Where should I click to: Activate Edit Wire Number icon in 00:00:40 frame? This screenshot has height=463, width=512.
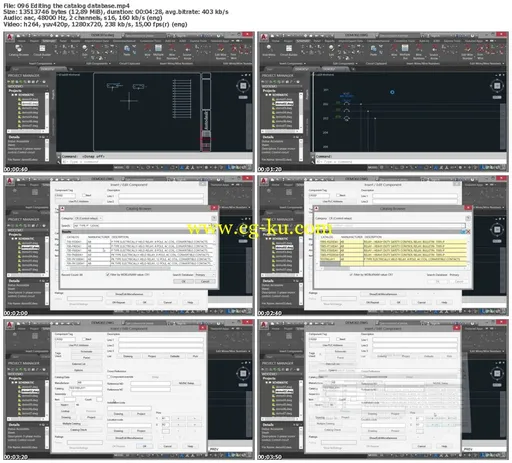coord(220,49)
